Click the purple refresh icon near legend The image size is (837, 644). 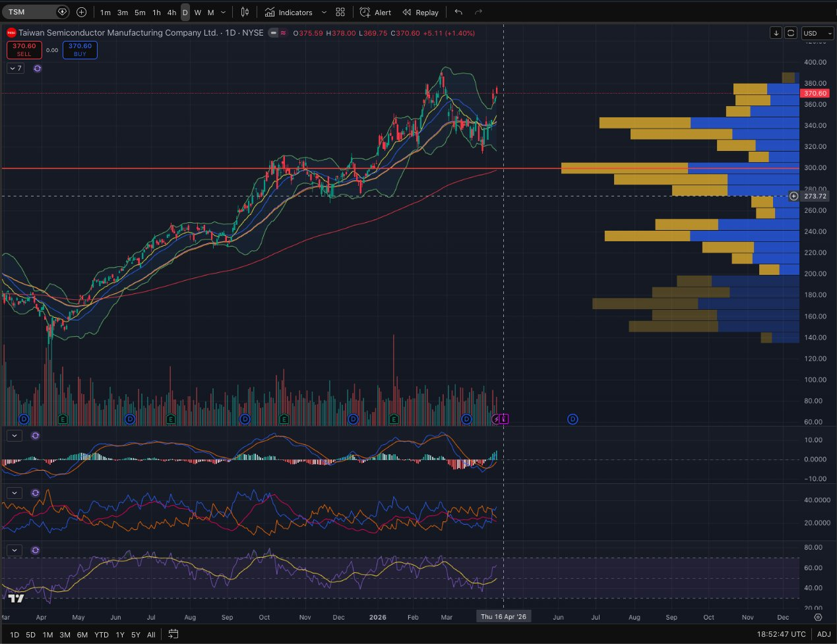(38, 69)
